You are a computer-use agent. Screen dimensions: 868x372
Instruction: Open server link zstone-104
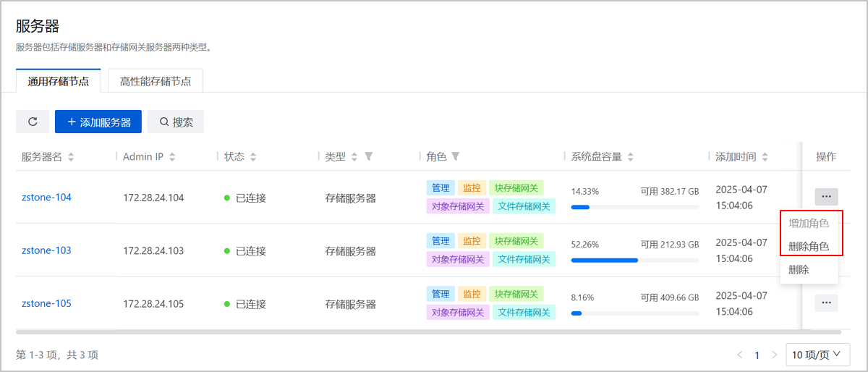click(x=46, y=197)
